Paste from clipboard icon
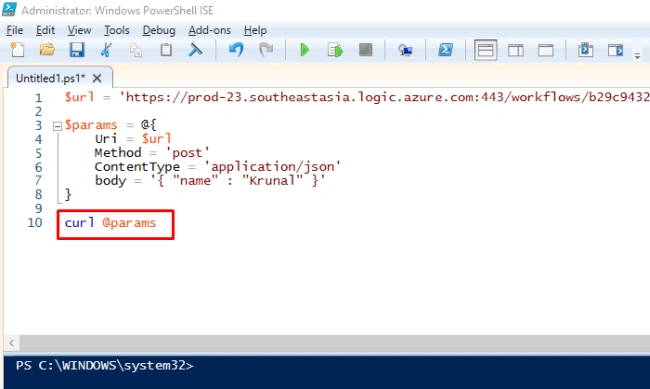The width and height of the screenshot is (650, 389). (166, 50)
